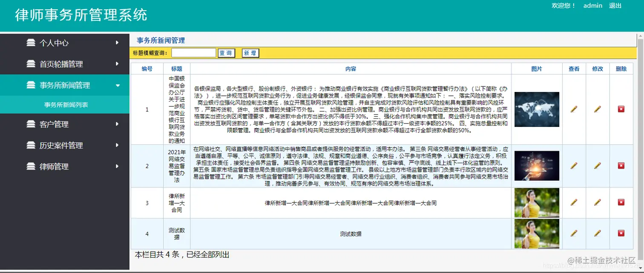The width and height of the screenshot is (644, 273).
Task: View the 测试数据 row via 查看 icon
Action: click(574, 233)
